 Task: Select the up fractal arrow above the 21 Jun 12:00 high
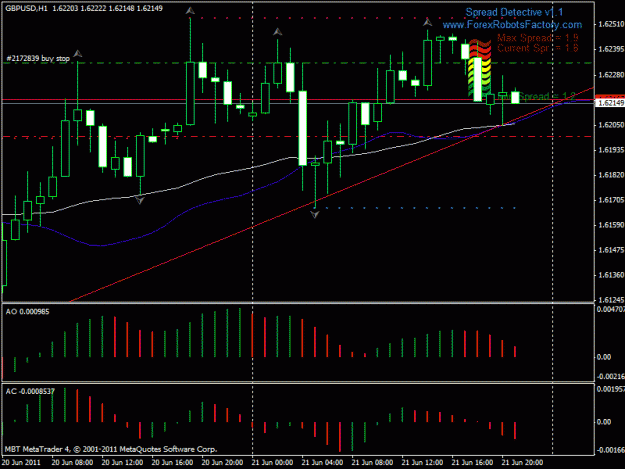pos(427,22)
